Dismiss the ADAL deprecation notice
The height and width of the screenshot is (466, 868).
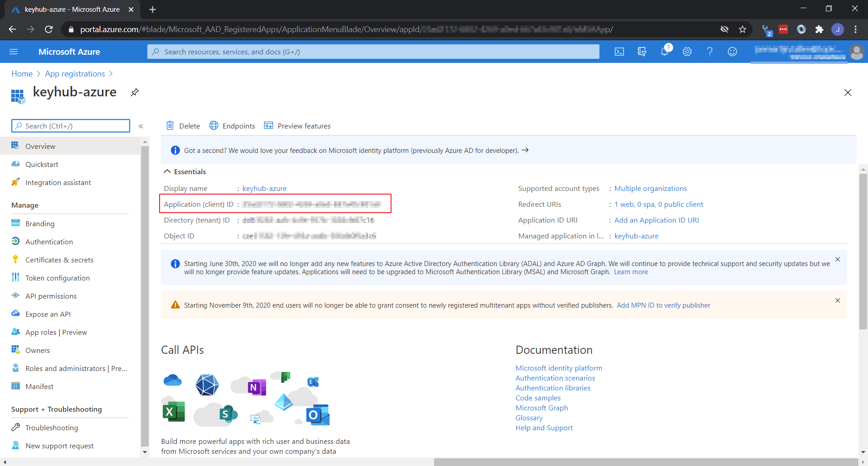[x=838, y=260]
